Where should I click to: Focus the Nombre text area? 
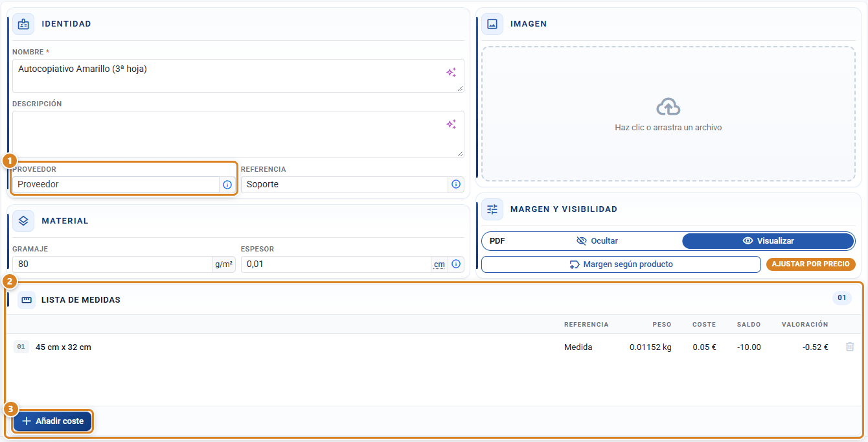pyautogui.click(x=238, y=76)
